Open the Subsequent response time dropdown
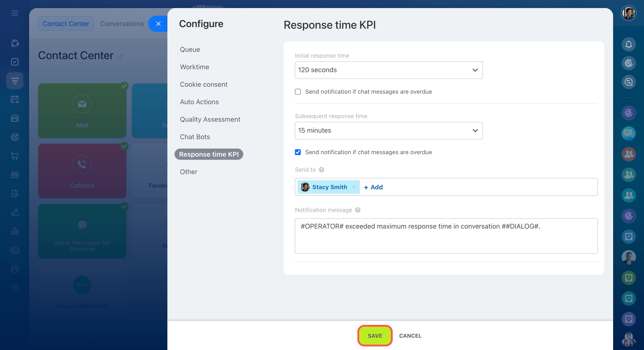This screenshot has height=350, width=644. pyautogui.click(x=388, y=131)
